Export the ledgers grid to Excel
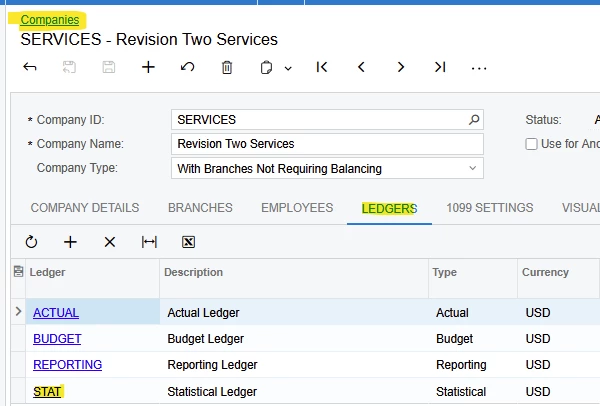The width and height of the screenshot is (600, 406). (x=188, y=242)
